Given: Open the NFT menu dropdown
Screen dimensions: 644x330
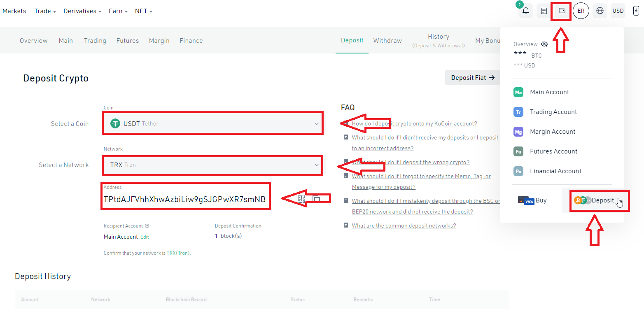Looking at the screenshot, I should pyautogui.click(x=144, y=11).
